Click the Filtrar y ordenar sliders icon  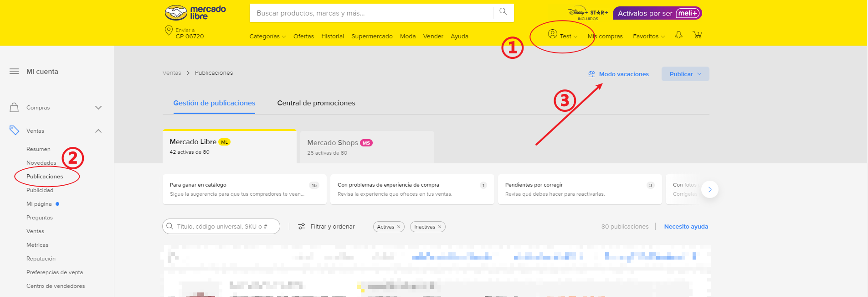pyautogui.click(x=302, y=227)
